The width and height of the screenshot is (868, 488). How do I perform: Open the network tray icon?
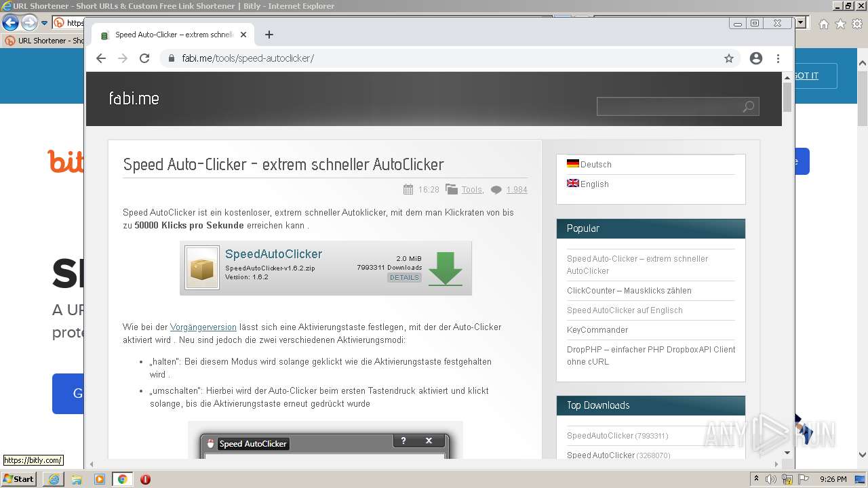click(787, 479)
